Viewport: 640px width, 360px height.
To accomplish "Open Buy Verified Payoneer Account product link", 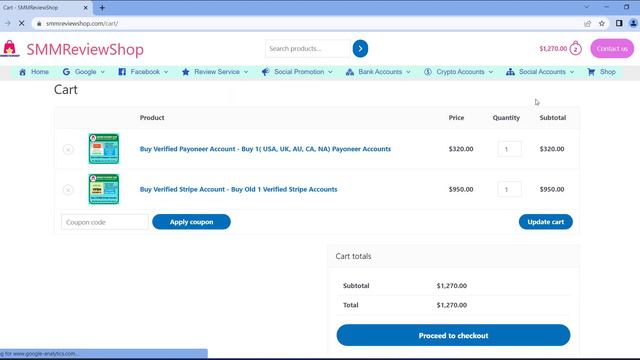I will (x=265, y=149).
